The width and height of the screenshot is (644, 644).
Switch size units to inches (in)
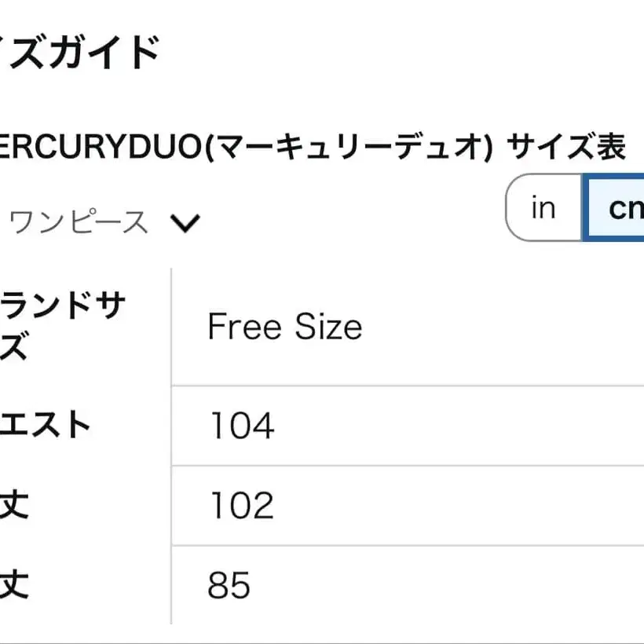point(543,208)
